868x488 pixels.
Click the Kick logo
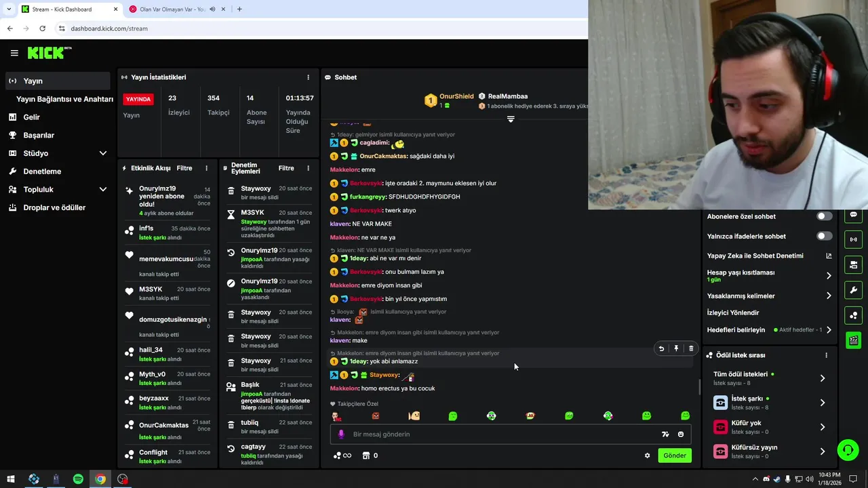click(x=50, y=53)
